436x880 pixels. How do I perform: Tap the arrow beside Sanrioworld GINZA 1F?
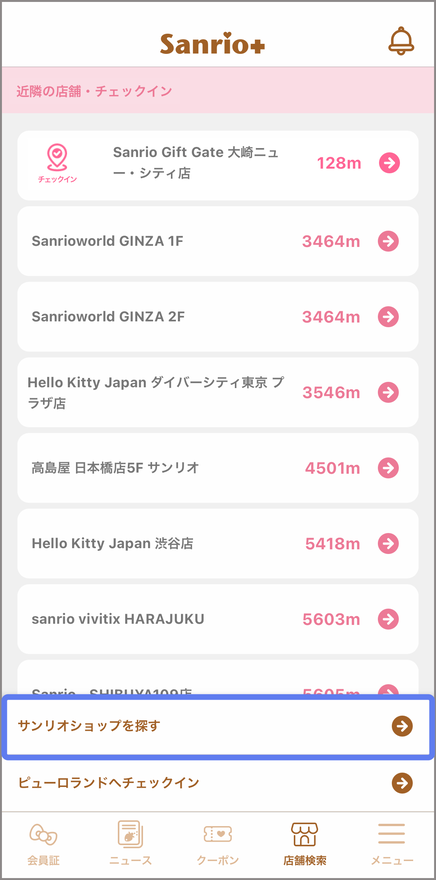[x=388, y=241]
